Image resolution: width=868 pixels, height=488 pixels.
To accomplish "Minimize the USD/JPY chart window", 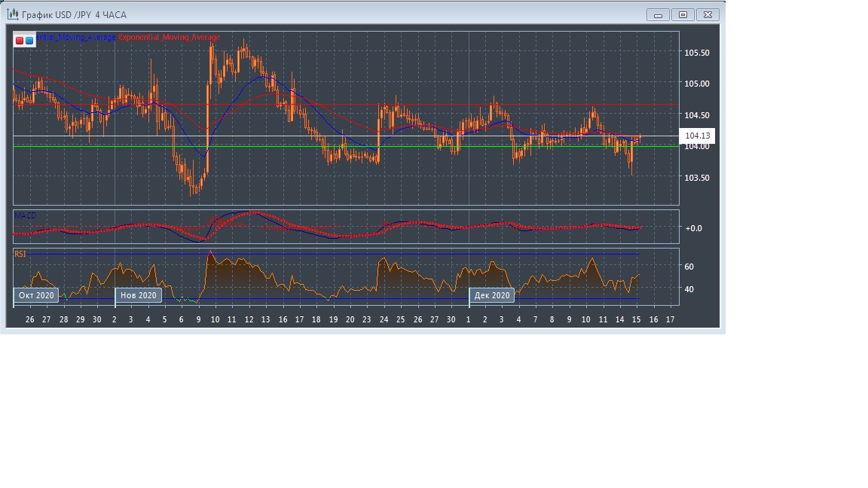I will tap(658, 14).
